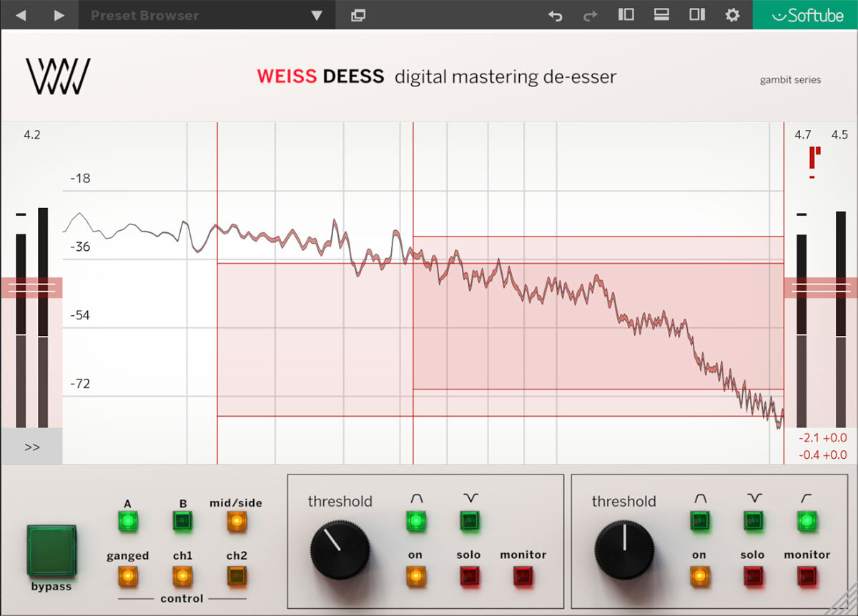The height and width of the screenshot is (616, 858).
Task: Toggle ganged control
Action: tap(127, 575)
